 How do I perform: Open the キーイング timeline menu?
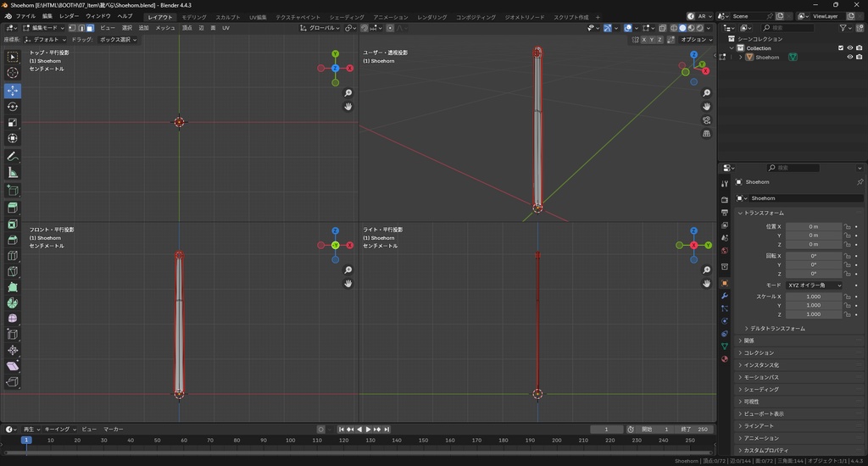60,430
